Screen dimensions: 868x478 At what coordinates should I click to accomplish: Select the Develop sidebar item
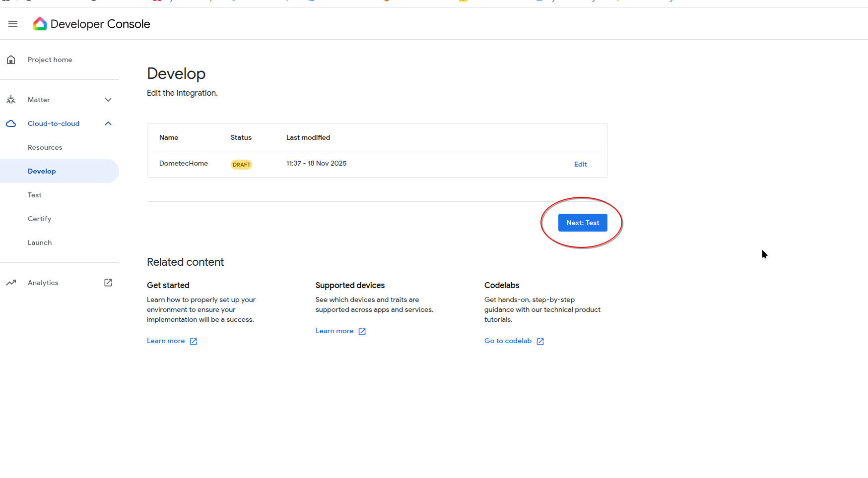pyautogui.click(x=42, y=171)
